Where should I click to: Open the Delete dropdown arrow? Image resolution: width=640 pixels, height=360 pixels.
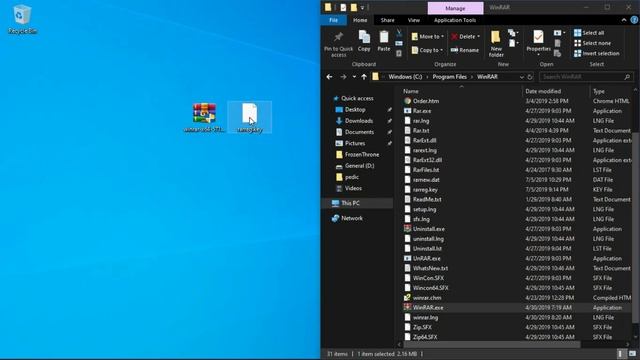(478, 37)
